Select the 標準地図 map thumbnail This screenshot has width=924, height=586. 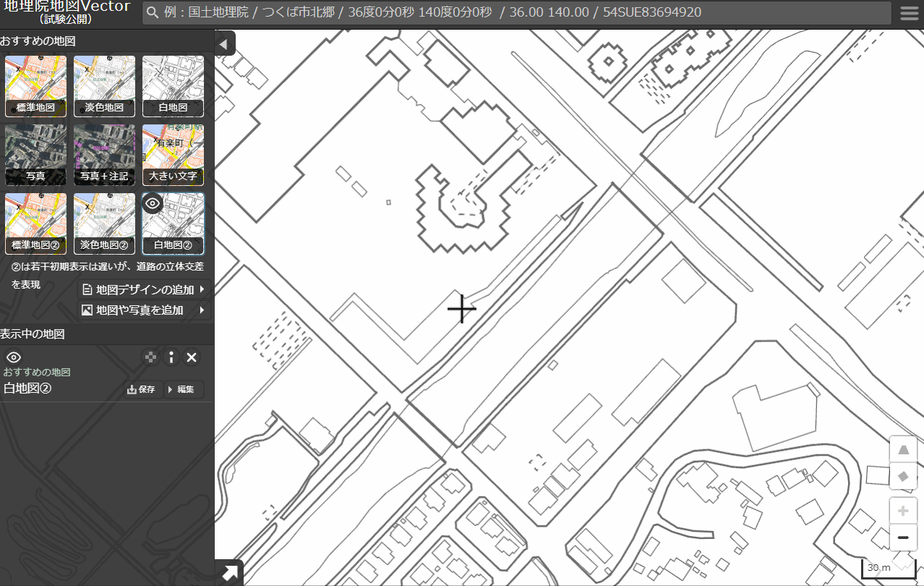coord(35,86)
